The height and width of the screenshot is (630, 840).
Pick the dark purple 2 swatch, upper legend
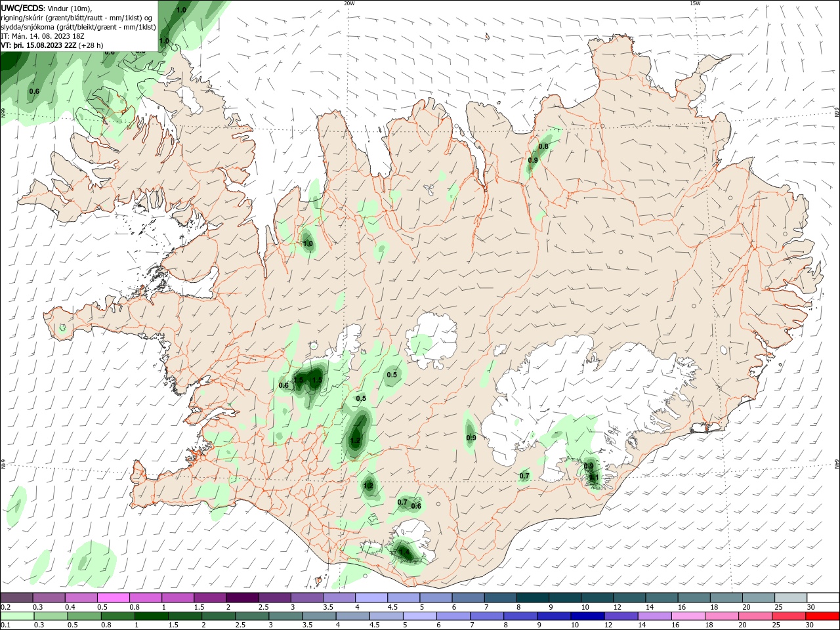point(241,598)
